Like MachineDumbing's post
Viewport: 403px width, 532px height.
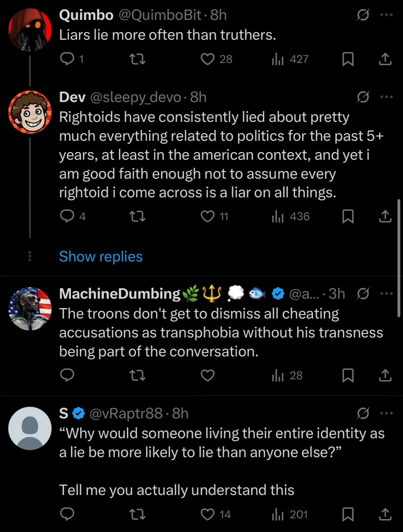208,375
